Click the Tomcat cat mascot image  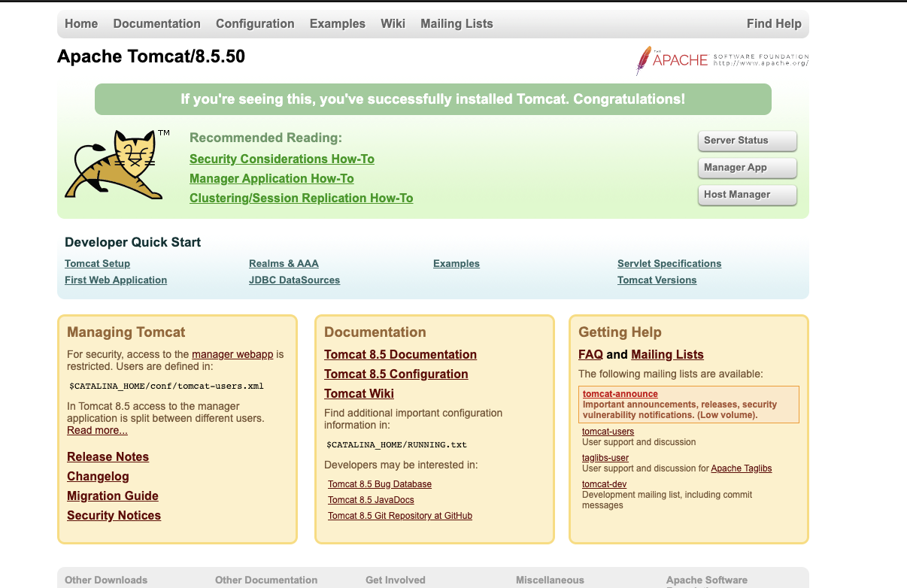point(117,164)
